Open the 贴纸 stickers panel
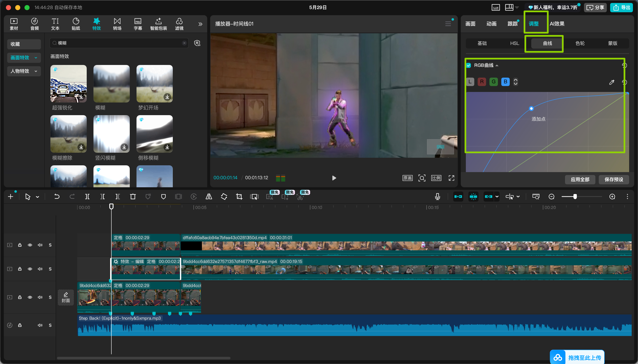 click(76, 24)
